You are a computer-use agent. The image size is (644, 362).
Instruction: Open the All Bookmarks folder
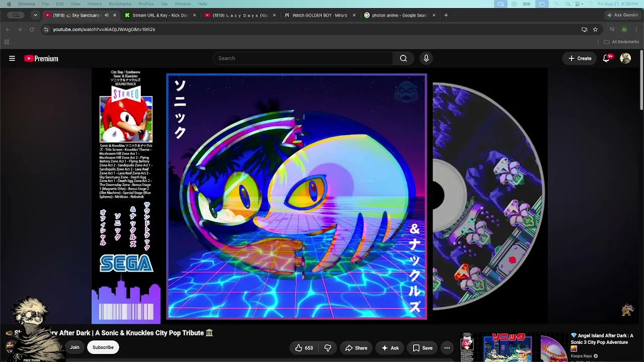point(621,42)
